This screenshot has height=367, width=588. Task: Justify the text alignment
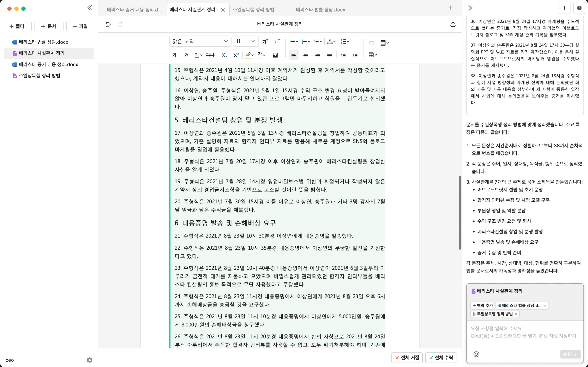(329, 55)
